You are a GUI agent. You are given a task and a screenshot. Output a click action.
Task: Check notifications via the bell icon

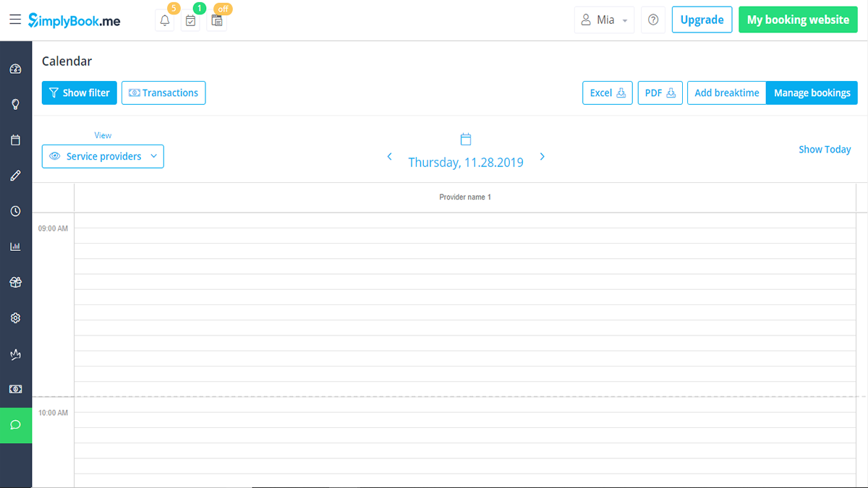click(164, 20)
